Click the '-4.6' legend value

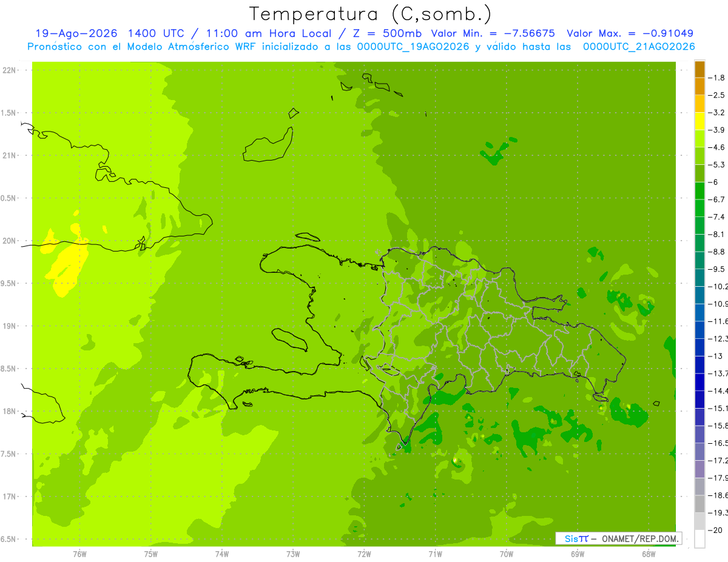pyautogui.click(x=717, y=147)
